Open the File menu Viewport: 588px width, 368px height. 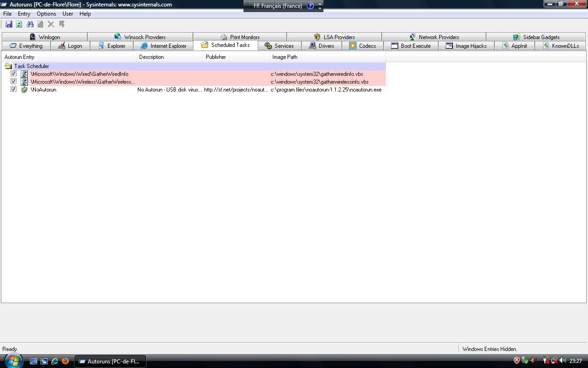(x=7, y=14)
